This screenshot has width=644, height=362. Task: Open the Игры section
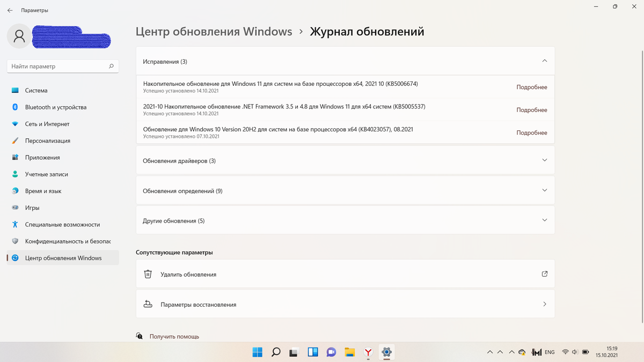coord(63,208)
